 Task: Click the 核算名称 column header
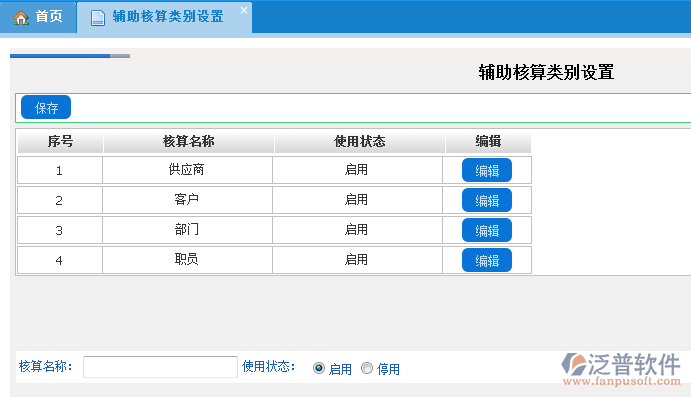click(x=189, y=141)
